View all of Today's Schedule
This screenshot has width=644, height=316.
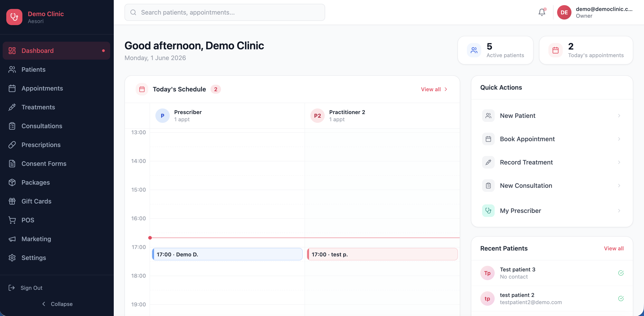coord(434,89)
